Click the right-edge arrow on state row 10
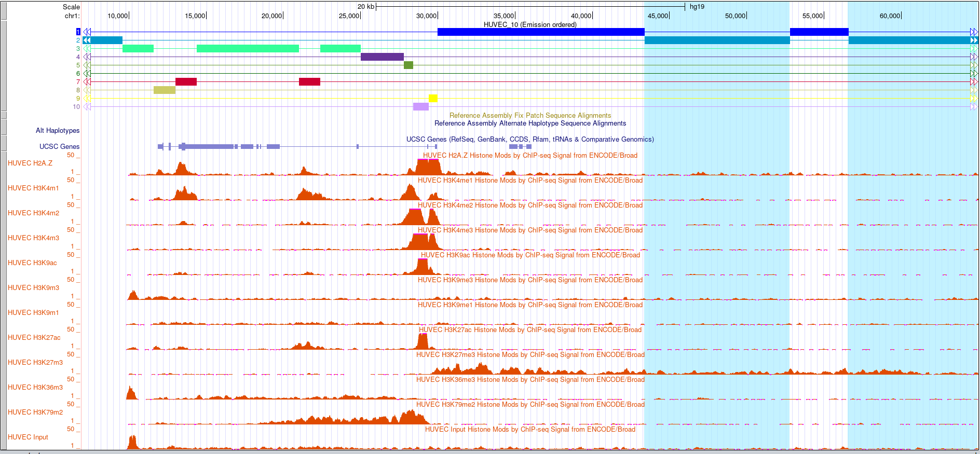Screen dimensions: 980x454 tap(974, 107)
